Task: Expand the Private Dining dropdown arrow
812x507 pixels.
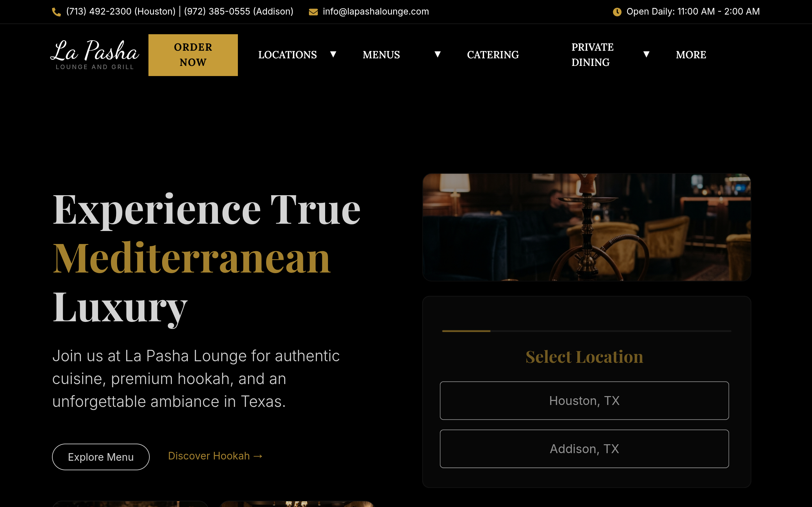Action: click(646, 54)
